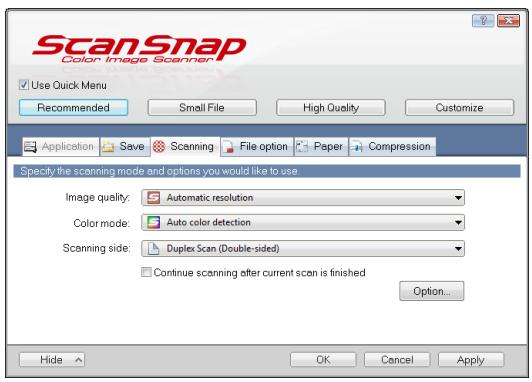Viewport: 532px width, 382px height.
Task: Click the Save tab folder icon
Action: coord(108,147)
